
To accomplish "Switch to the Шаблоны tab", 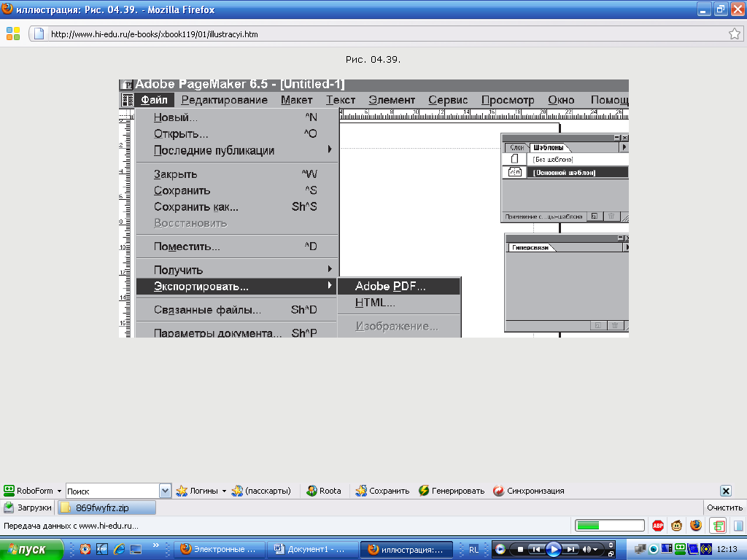I will [549, 147].
